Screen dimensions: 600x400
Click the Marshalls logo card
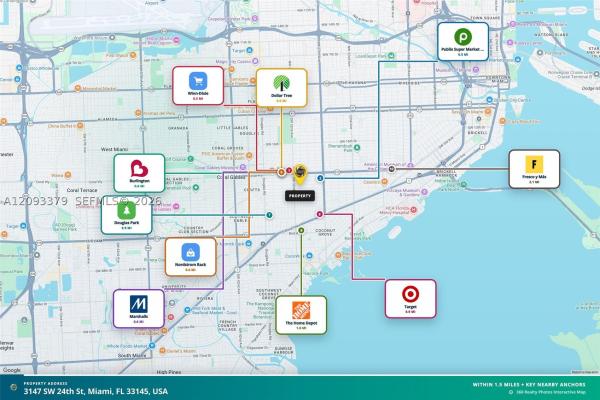pyautogui.click(x=139, y=309)
